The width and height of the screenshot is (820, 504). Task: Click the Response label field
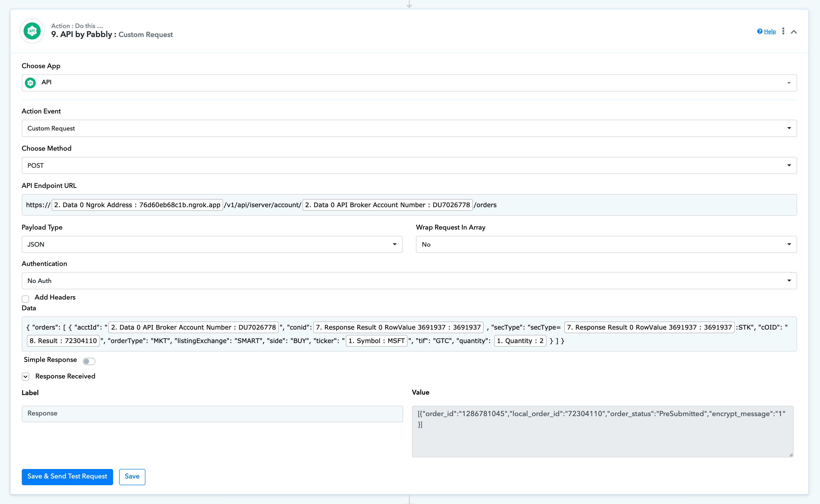tap(212, 414)
